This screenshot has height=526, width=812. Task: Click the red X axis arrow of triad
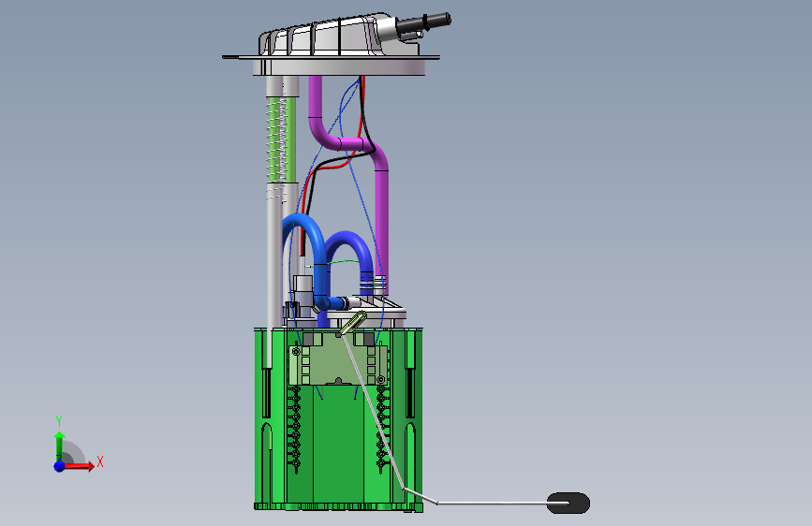tap(79, 466)
